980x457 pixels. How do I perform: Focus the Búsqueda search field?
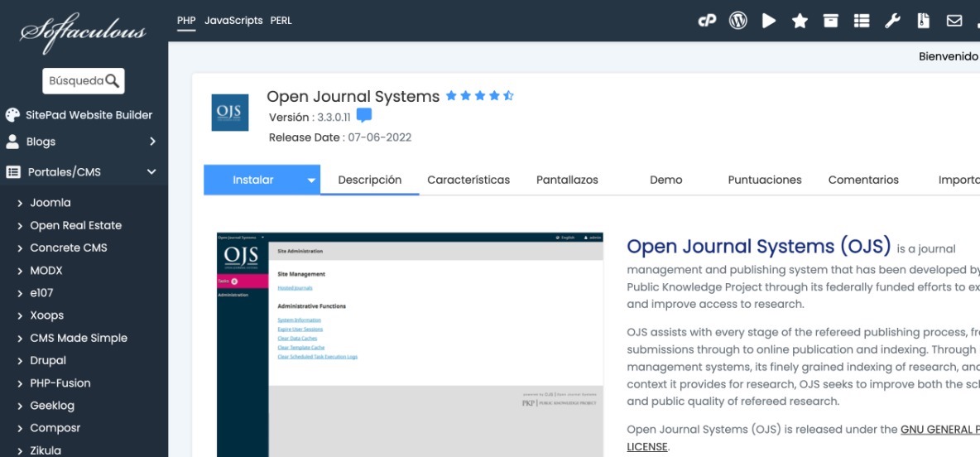click(x=83, y=81)
